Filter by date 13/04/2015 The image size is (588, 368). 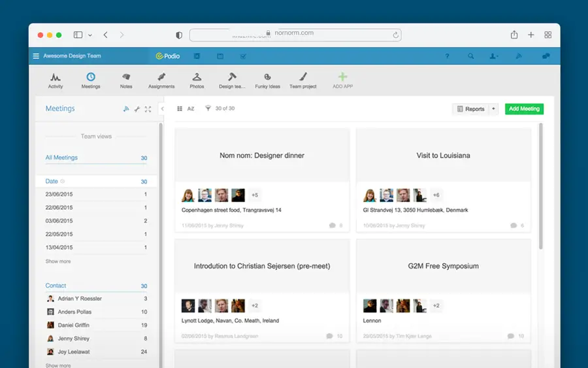click(x=96, y=248)
